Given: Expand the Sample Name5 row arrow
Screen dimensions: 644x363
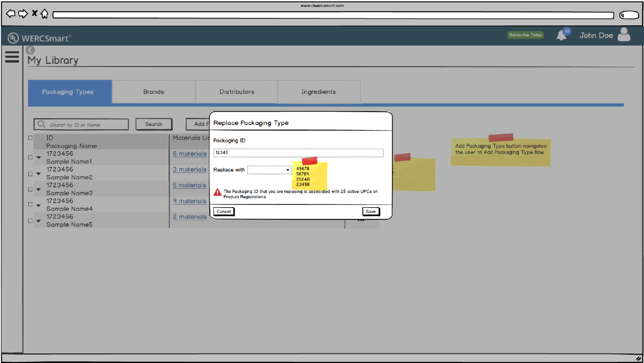Looking at the screenshot, I should click(39, 221).
